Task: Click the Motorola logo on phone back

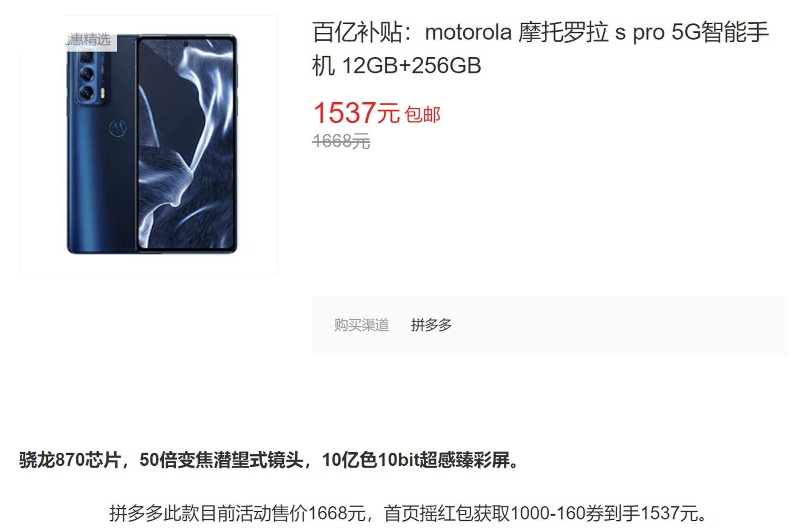Action: point(117,128)
